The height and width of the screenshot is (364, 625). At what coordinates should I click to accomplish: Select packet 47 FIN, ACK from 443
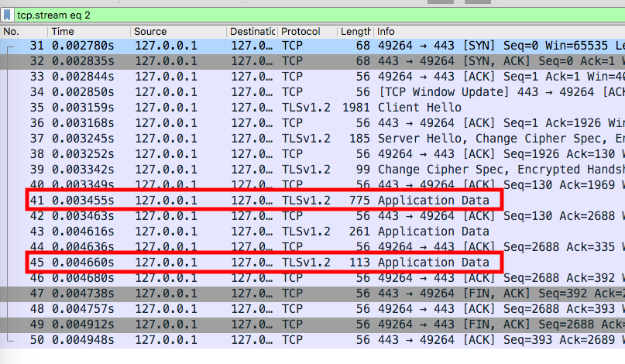(313, 294)
